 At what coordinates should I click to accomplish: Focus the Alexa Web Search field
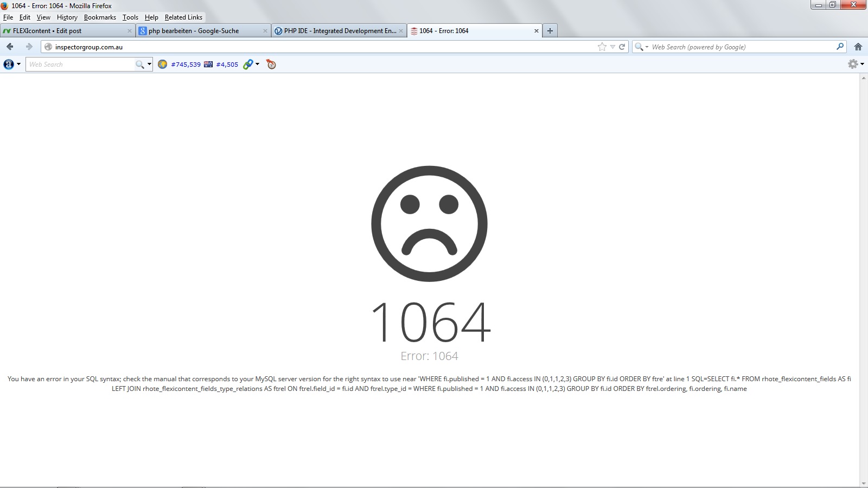tap(81, 65)
